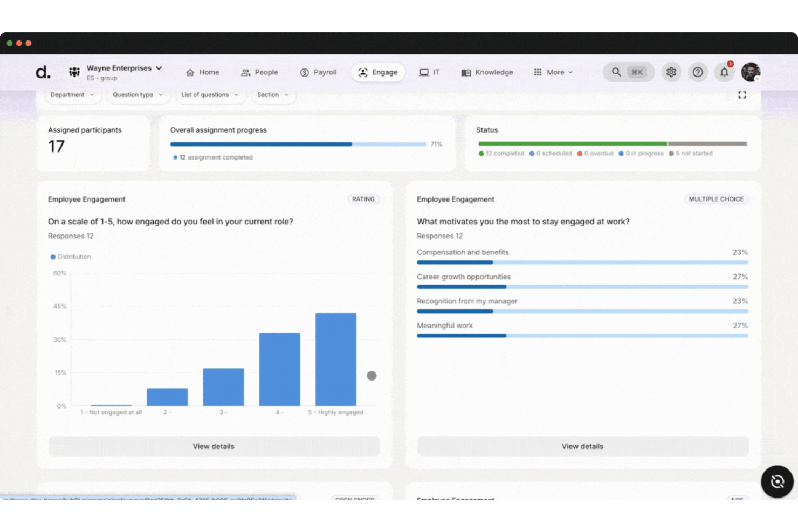The image size is (798, 532).
Task: Click the '12 completed' legend item
Action: [501, 154]
